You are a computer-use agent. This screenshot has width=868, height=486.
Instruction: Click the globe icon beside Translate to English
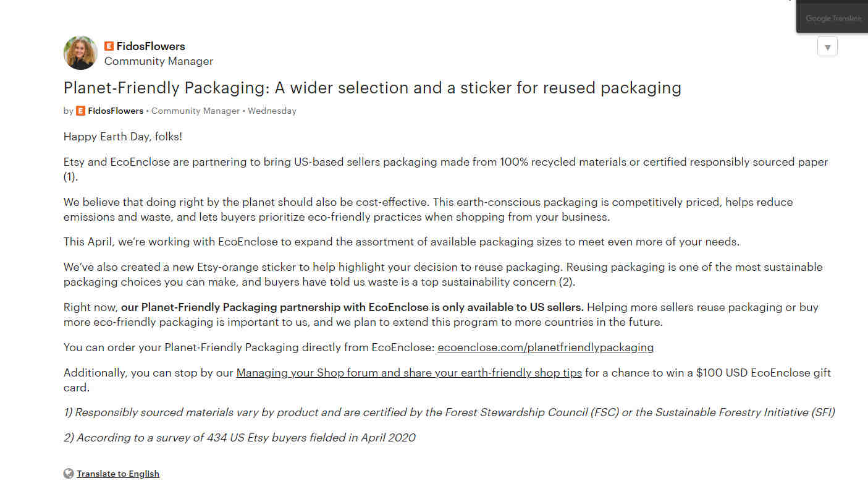pyautogui.click(x=69, y=474)
